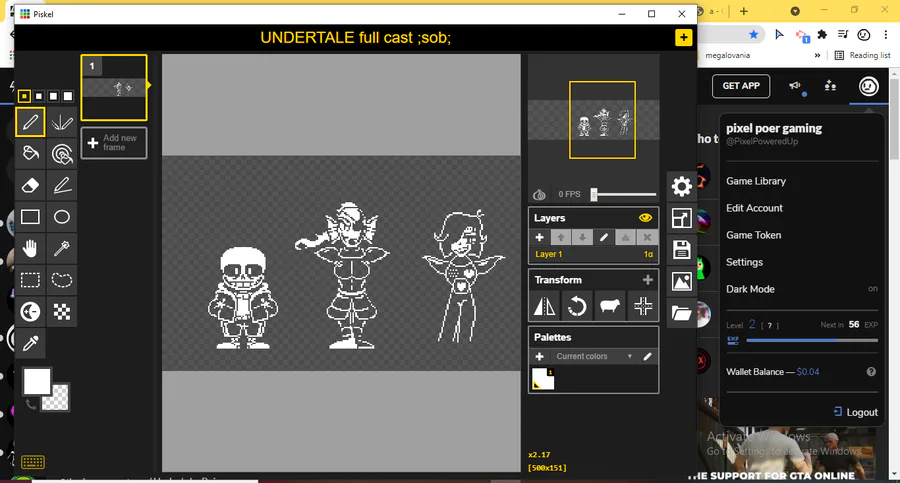Open the Current colors palette dropdown
Screen dimensions: 900x483
[593, 356]
